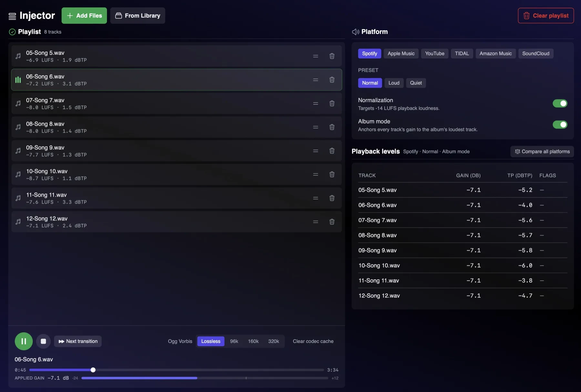This screenshot has width=581, height=392.
Task: Choose Lossless codec quality
Action: (211, 341)
